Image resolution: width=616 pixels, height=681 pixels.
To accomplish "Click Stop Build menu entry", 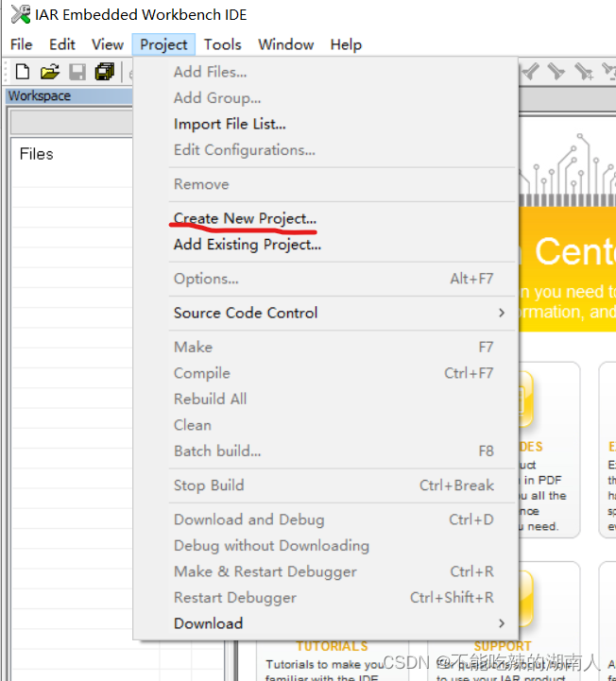I will [325, 485].
